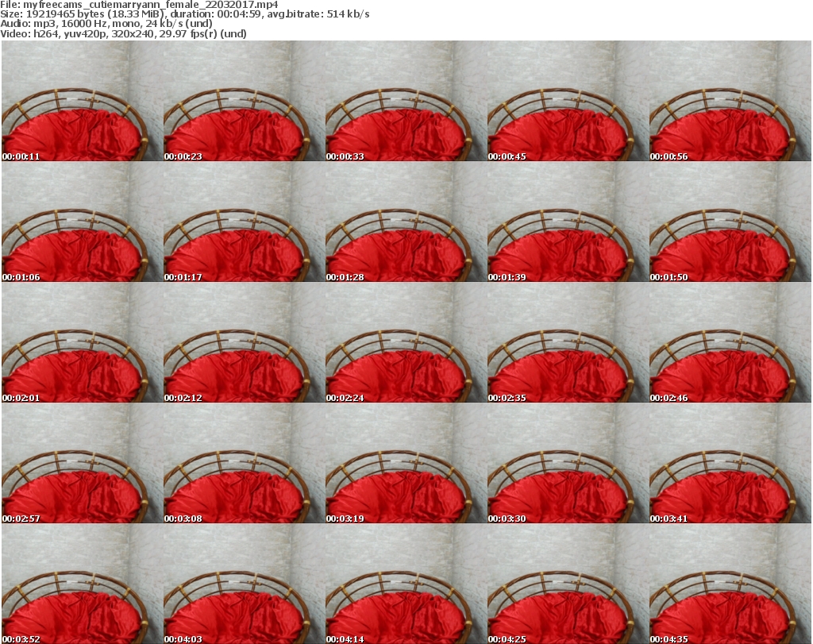Click the Video h264 info line
The height and width of the screenshot is (644, 813).
pyautogui.click(x=123, y=33)
